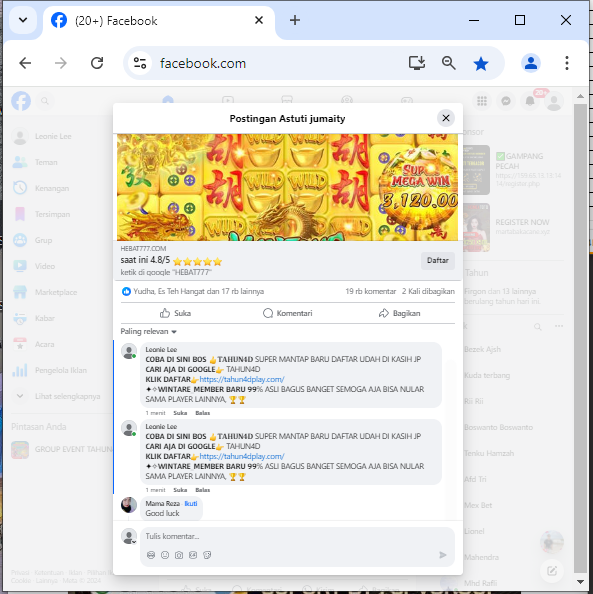Click the Daftar button
593x594 pixels.
coord(438,261)
